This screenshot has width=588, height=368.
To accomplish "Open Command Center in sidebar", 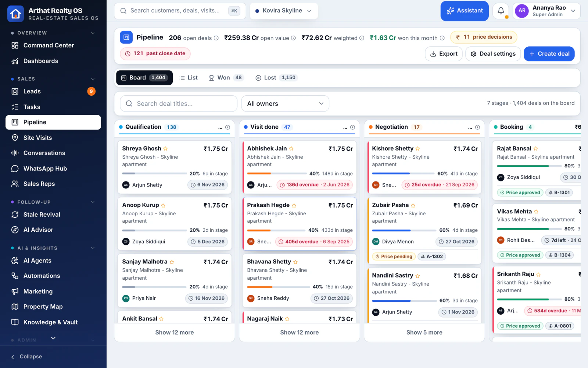I will click(53, 45).
